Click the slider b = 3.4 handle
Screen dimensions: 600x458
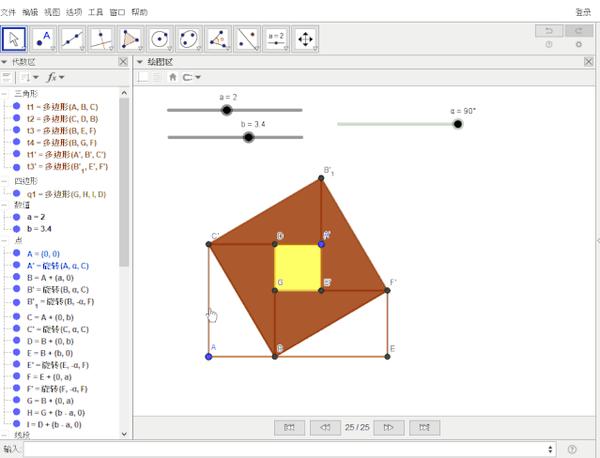click(249, 137)
